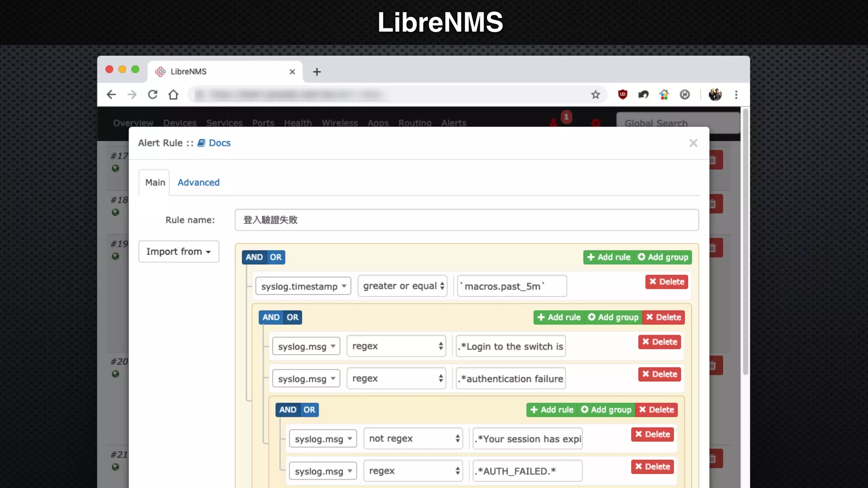Image resolution: width=868 pixels, height=488 pixels.
Task: Open the Docs link
Action: coord(214,143)
